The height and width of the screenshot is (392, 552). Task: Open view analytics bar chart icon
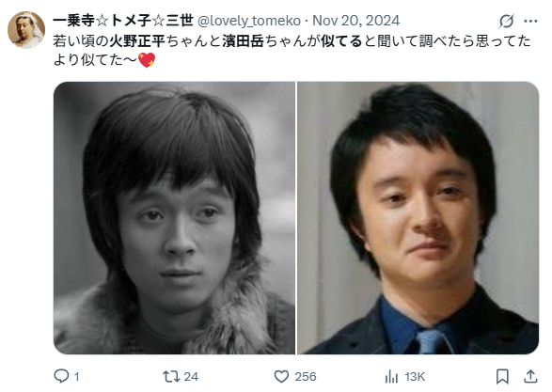391,377
